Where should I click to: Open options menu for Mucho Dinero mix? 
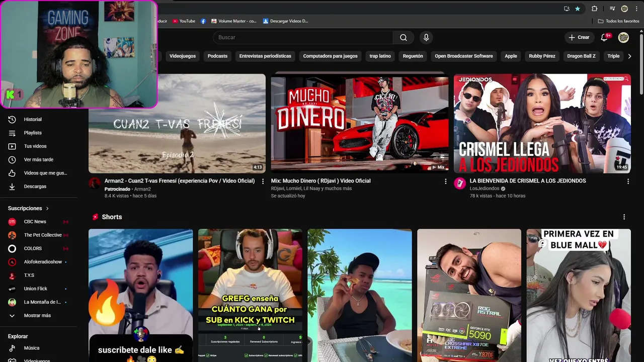[445, 182]
